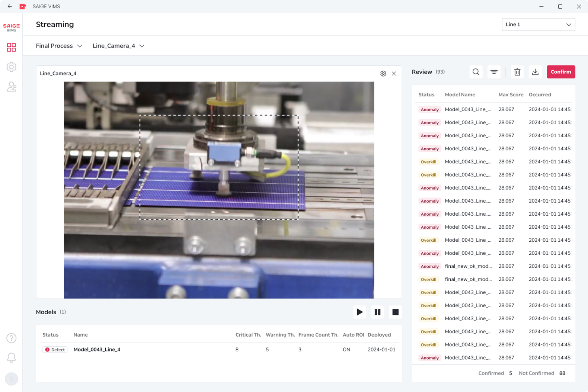Stop the camera stream
Viewport: 588px width, 392px height.
coord(395,312)
